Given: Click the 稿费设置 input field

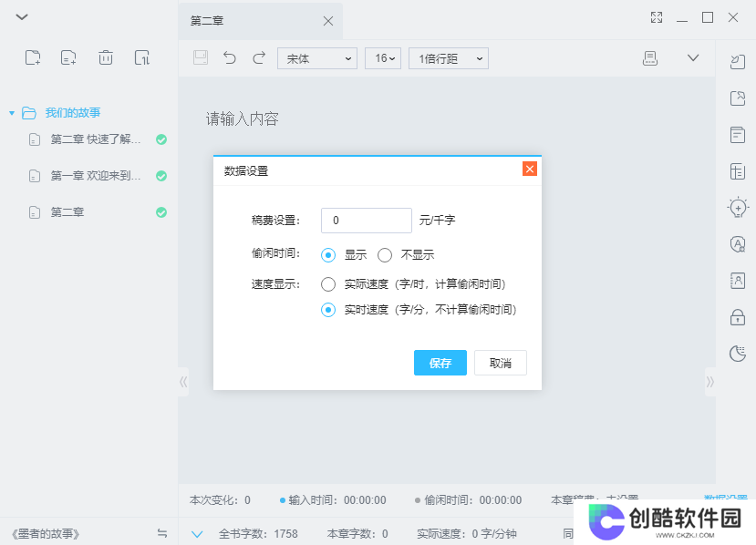Looking at the screenshot, I should point(367,221).
